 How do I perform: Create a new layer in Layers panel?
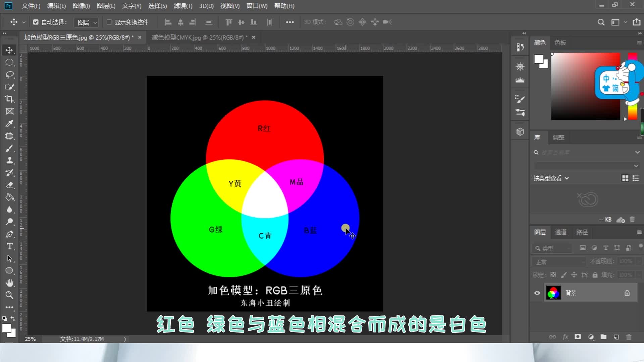click(616, 337)
